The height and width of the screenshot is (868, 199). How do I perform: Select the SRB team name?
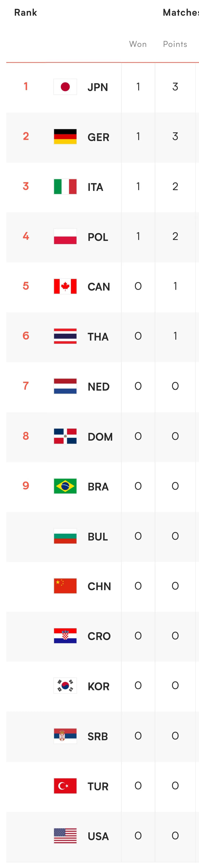point(97,736)
